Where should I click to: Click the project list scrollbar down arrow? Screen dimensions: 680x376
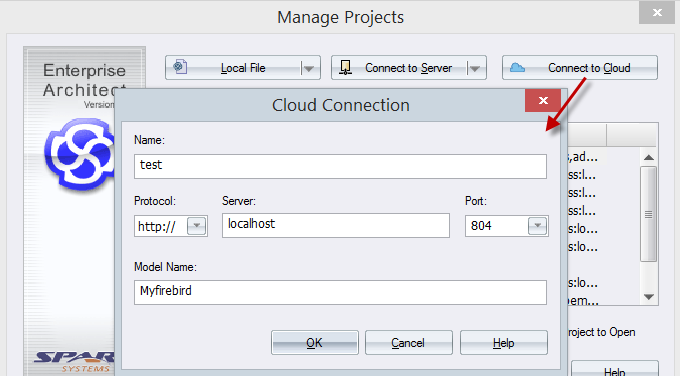[649, 297]
